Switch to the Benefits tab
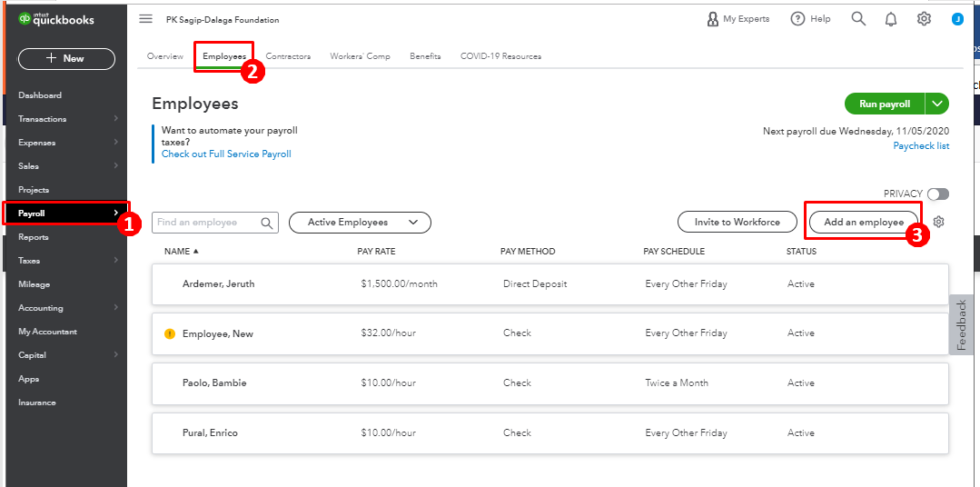 pos(426,56)
